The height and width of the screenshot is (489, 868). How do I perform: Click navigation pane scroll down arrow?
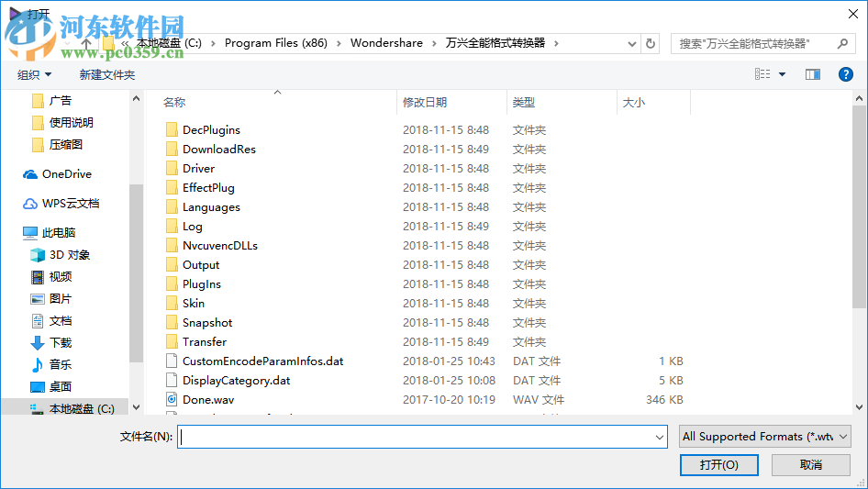point(136,407)
